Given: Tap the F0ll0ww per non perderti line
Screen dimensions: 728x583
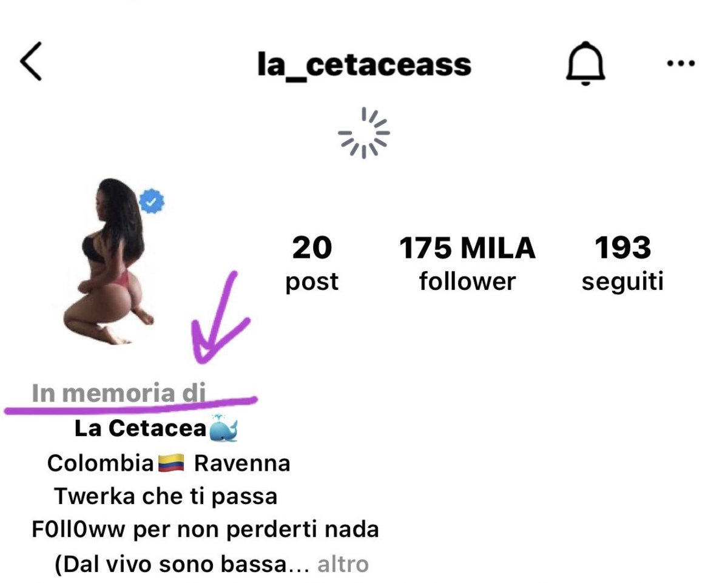Looking at the screenshot, I should coord(205,530).
